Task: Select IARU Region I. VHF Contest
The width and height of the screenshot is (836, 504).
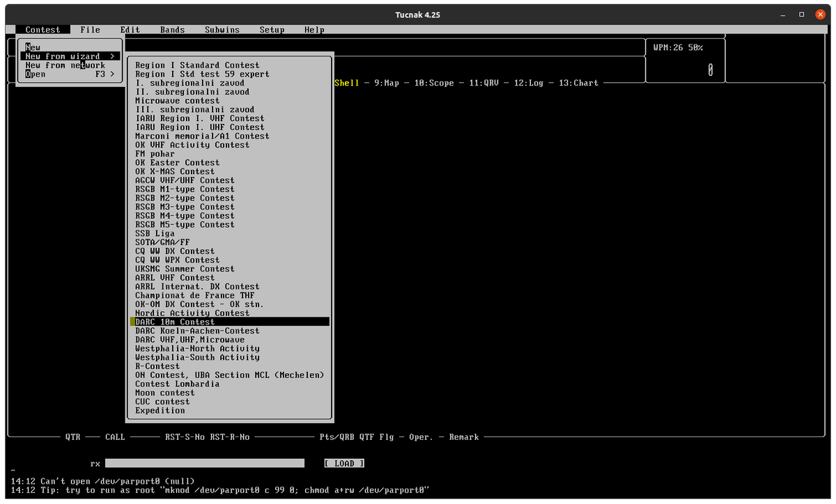Action: coord(229,118)
